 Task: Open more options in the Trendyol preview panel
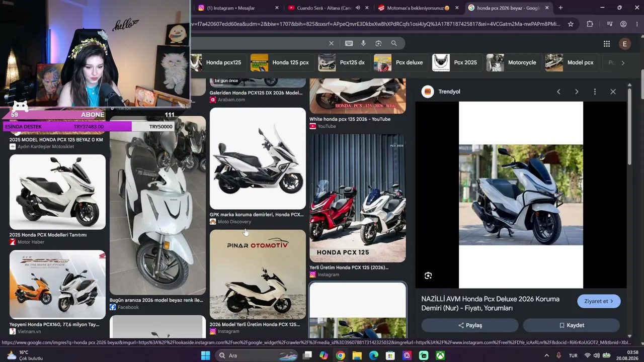[x=595, y=92]
